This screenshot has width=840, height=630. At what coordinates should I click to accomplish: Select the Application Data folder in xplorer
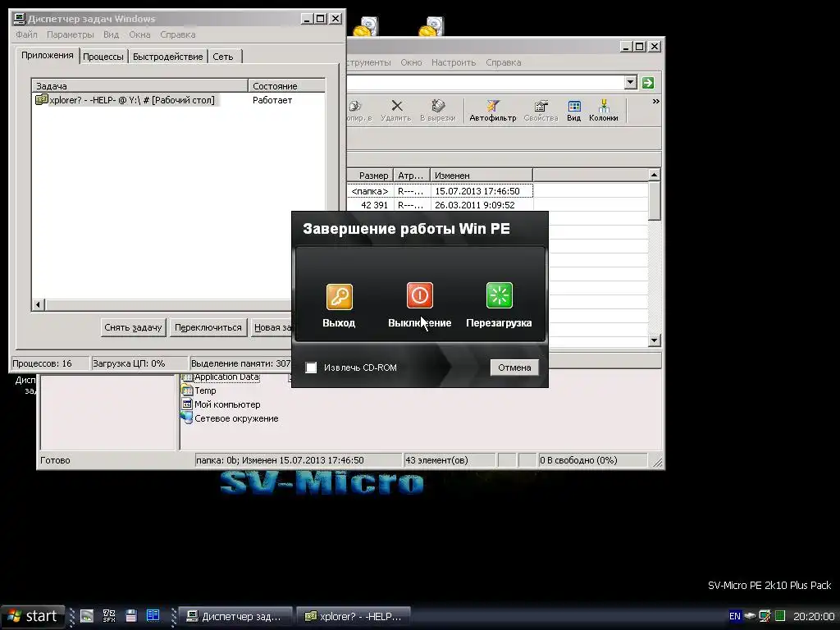click(220, 377)
